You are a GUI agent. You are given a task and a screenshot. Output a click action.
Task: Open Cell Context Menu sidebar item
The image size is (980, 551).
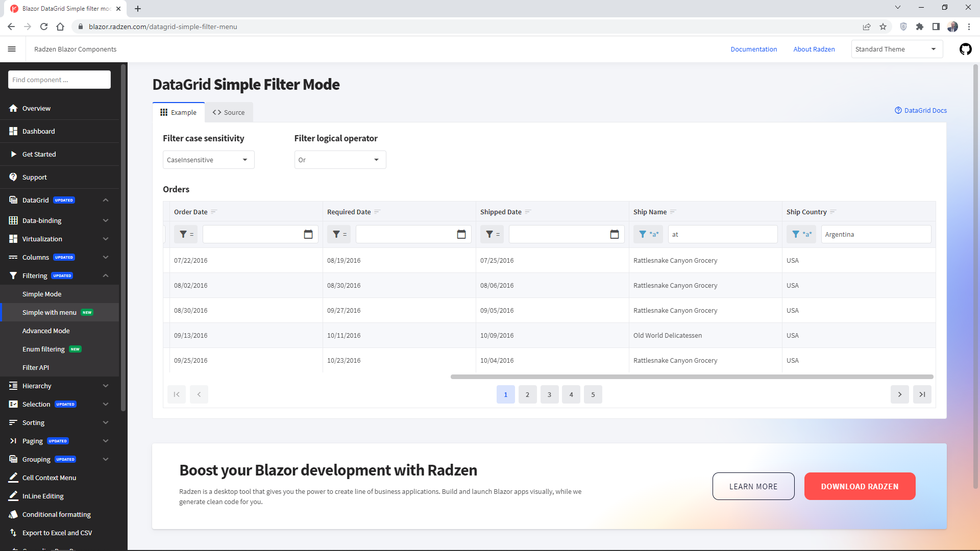tap(59, 478)
